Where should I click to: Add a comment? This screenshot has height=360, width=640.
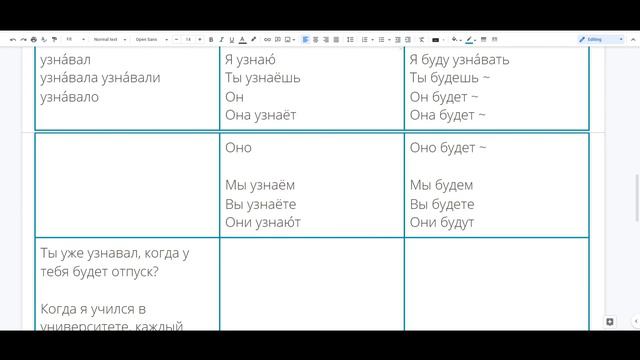coord(278,40)
